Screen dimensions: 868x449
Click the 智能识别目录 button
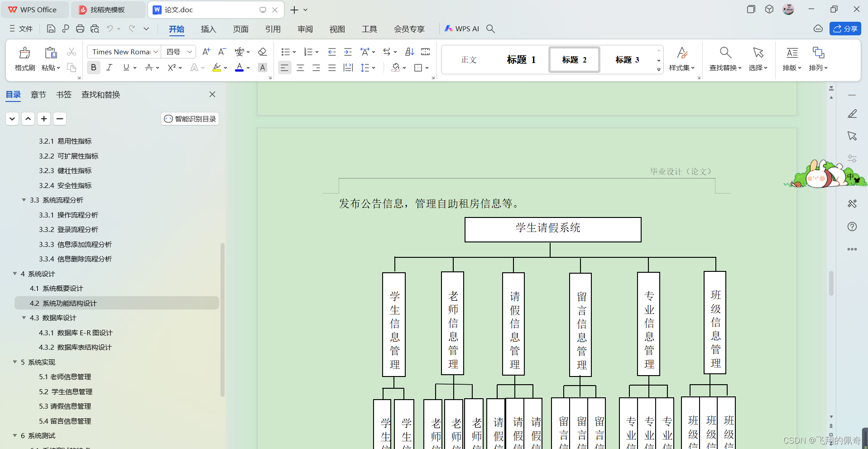[x=190, y=119]
